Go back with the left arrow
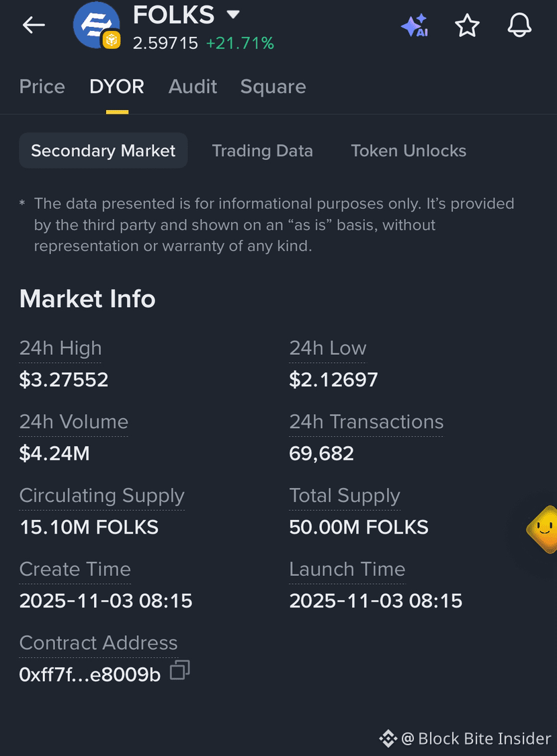Viewport: 557px width, 756px height. (x=34, y=25)
